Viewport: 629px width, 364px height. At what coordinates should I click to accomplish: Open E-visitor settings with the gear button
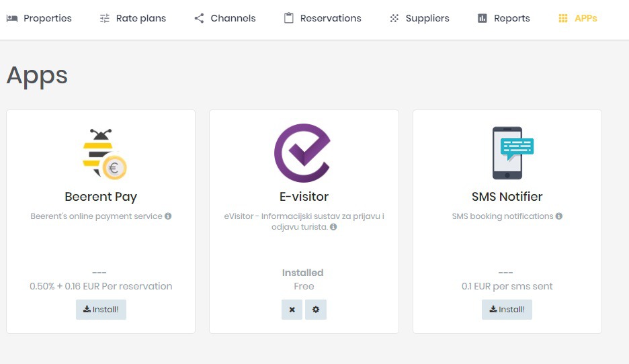click(316, 310)
